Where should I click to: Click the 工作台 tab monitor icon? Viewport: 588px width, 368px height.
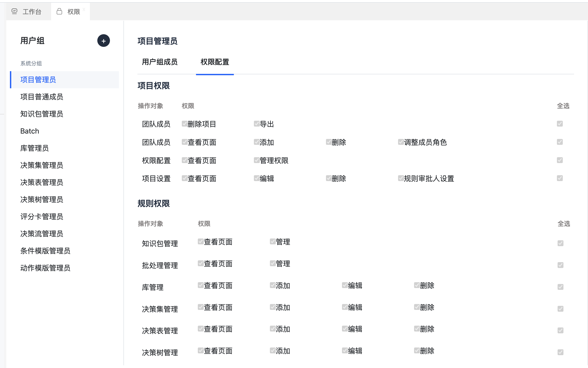15,11
